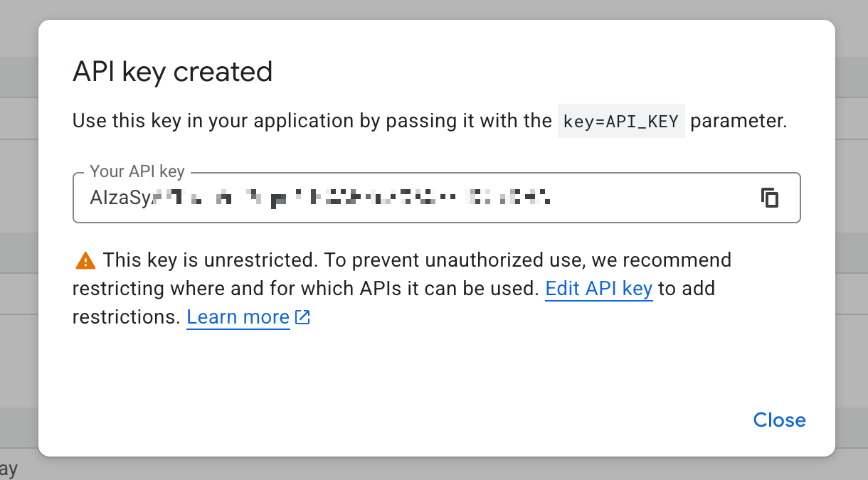Click the dimmed backdrop right of the dialog
This screenshot has height=480, width=868.
tap(852, 213)
